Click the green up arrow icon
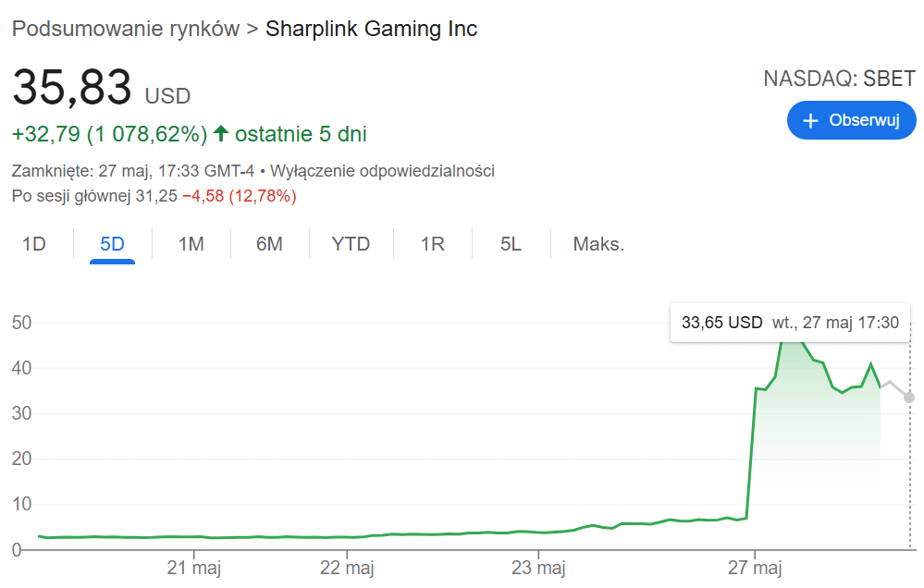Screen dimensions: 924x588 (221, 134)
